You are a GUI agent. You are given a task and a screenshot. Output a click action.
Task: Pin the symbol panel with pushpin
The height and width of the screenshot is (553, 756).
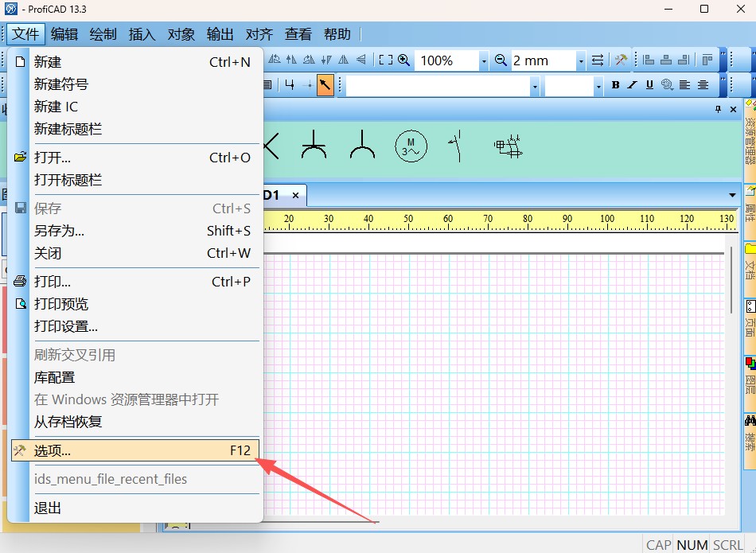tap(718, 109)
